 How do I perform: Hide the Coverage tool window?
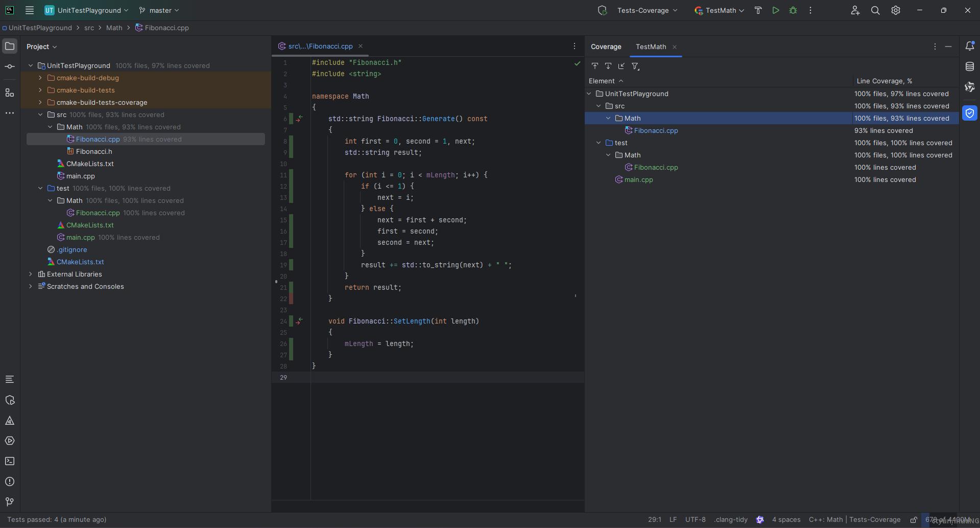click(x=948, y=47)
